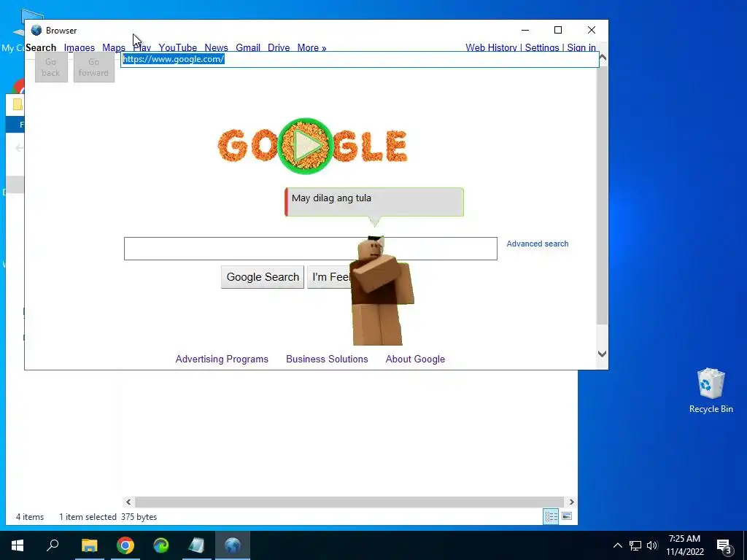This screenshot has width=747, height=560.
Task: Open the network status tray icon
Action: pos(635,545)
